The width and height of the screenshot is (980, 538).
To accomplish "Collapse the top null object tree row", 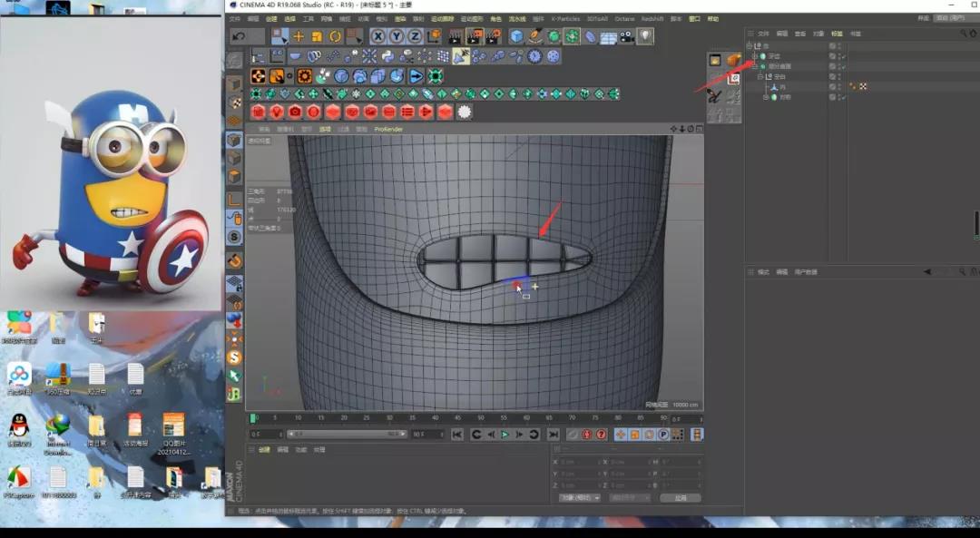I will click(750, 45).
